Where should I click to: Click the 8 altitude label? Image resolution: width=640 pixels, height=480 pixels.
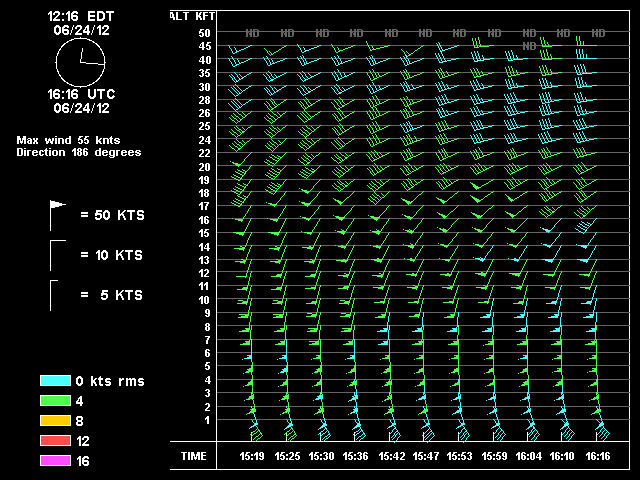coord(207,327)
